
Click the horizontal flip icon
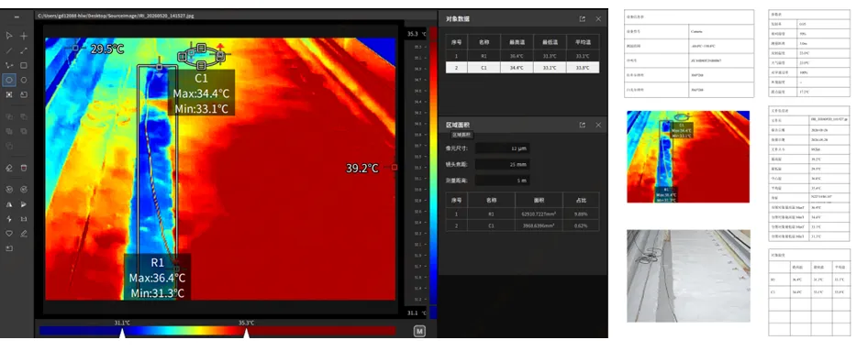click(9, 204)
